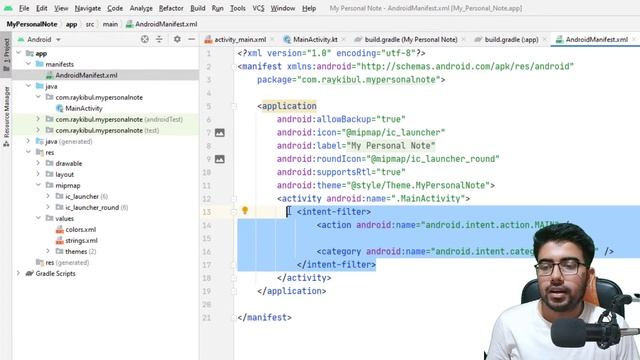The image size is (640, 360).
Task: Expand themes (2) node
Action: point(48,251)
